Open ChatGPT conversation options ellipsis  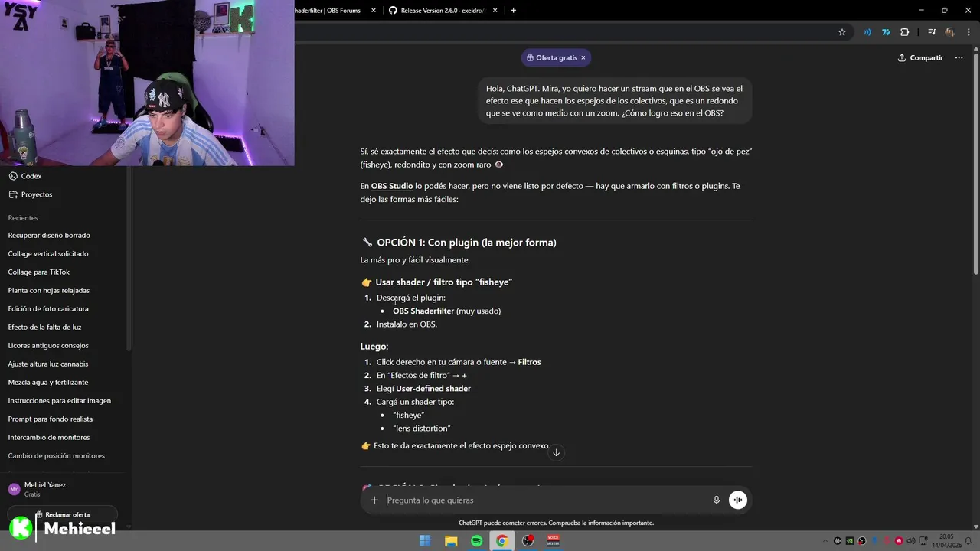[x=959, y=57]
